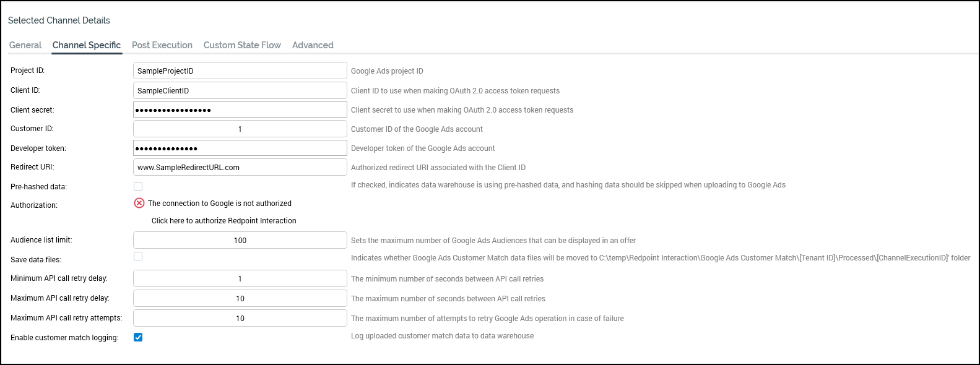Go to the Advanced tab
980x365 pixels.
(313, 45)
